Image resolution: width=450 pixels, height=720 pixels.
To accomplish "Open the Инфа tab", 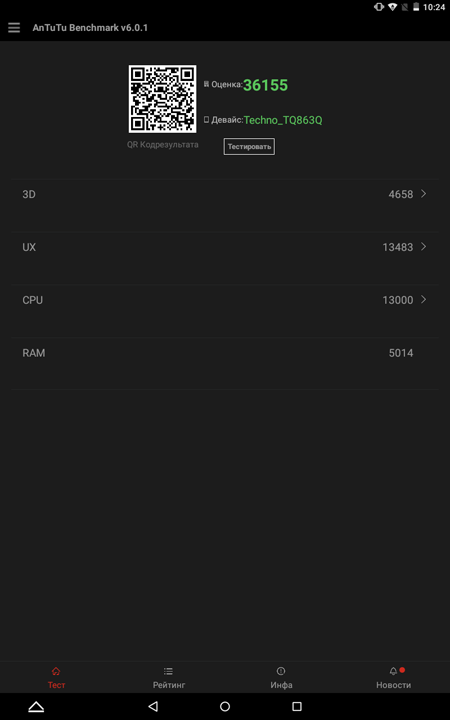I will [x=281, y=677].
